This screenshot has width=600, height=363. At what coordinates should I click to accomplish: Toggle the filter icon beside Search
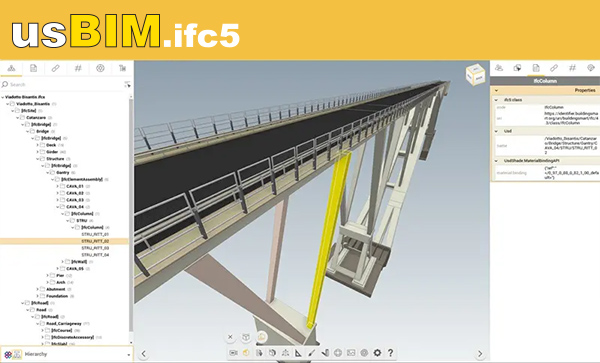[127, 84]
